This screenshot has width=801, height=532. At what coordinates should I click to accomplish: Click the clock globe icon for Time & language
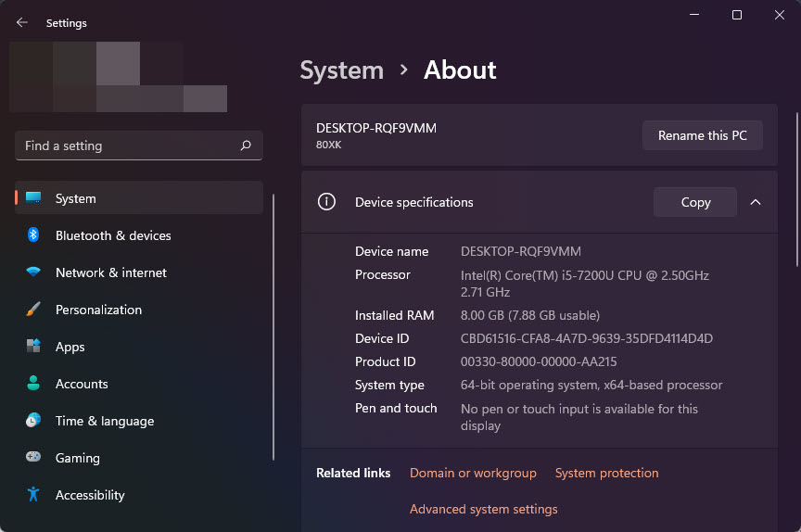click(x=33, y=420)
